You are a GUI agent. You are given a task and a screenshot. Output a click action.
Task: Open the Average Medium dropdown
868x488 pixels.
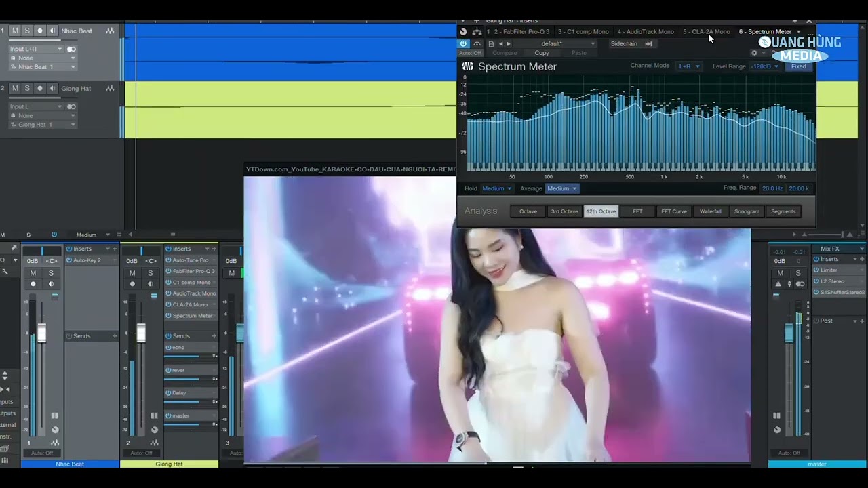(561, 189)
